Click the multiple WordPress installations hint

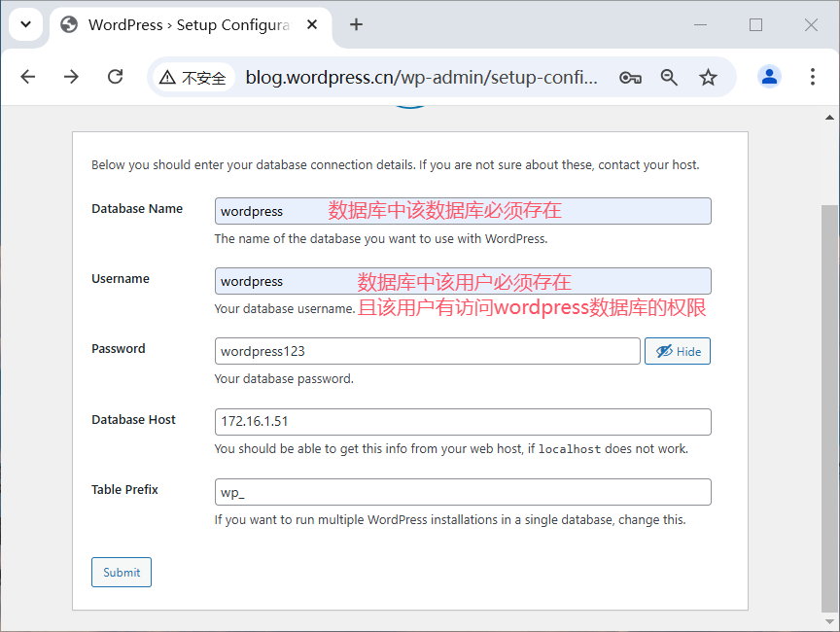(450, 519)
